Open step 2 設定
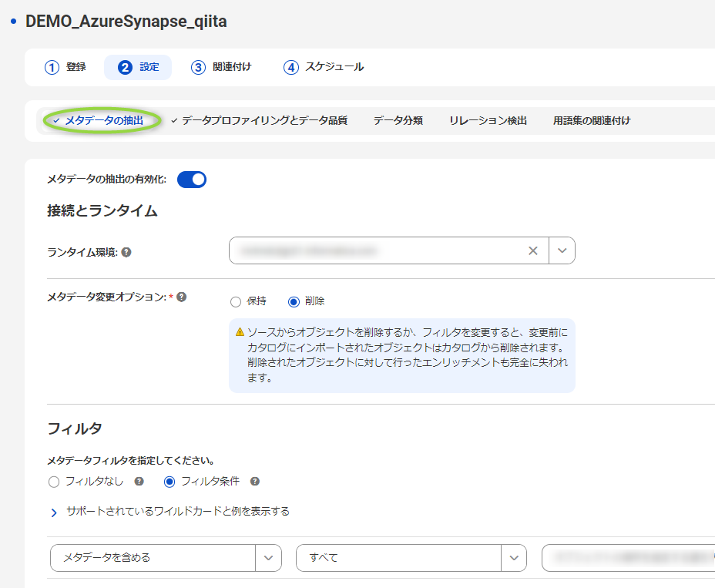 coord(138,67)
